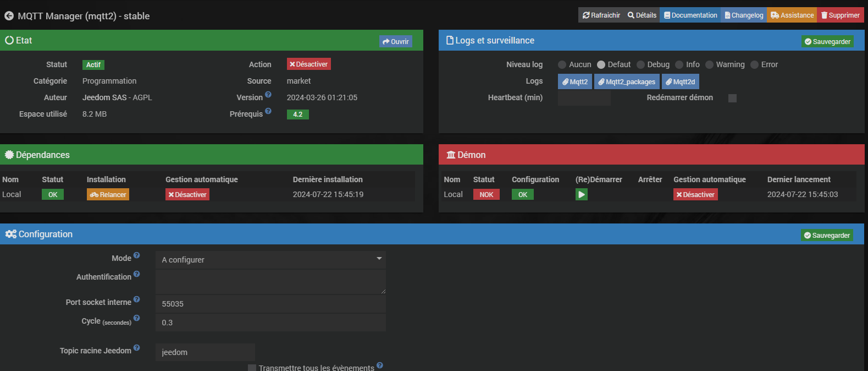868x371 pixels.
Task: Open the Mqtt2d log
Action: tap(681, 81)
